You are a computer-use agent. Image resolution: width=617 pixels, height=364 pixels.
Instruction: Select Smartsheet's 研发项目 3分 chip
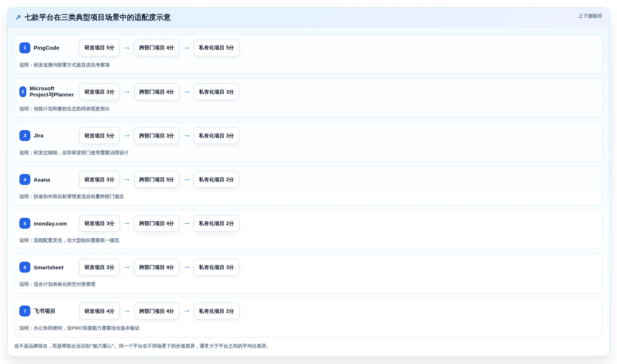pos(99,267)
